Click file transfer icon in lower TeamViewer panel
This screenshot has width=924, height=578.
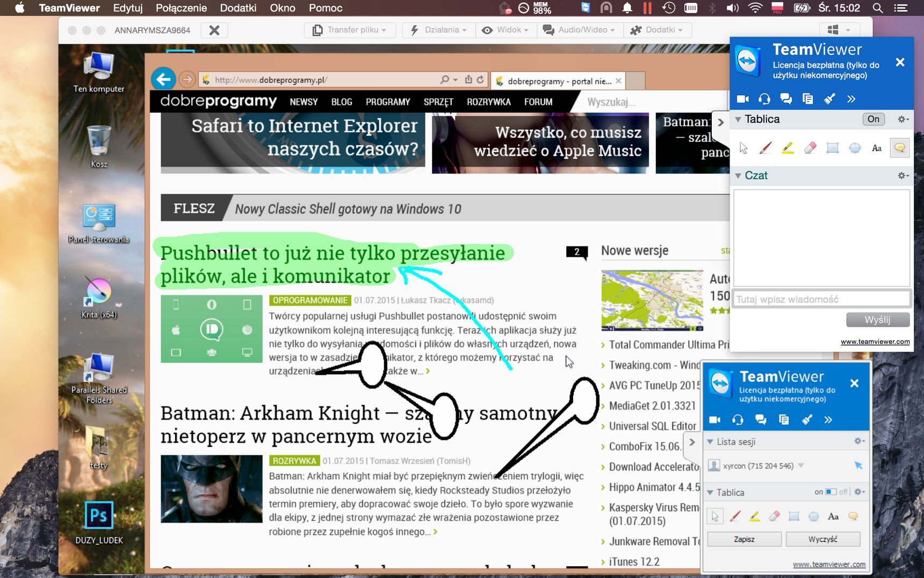click(x=784, y=419)
